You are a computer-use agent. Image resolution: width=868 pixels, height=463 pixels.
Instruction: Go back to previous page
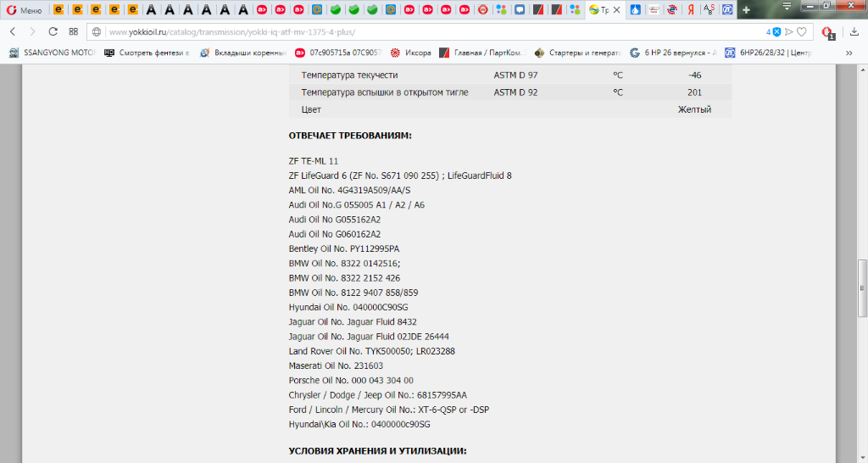point(13,31)
